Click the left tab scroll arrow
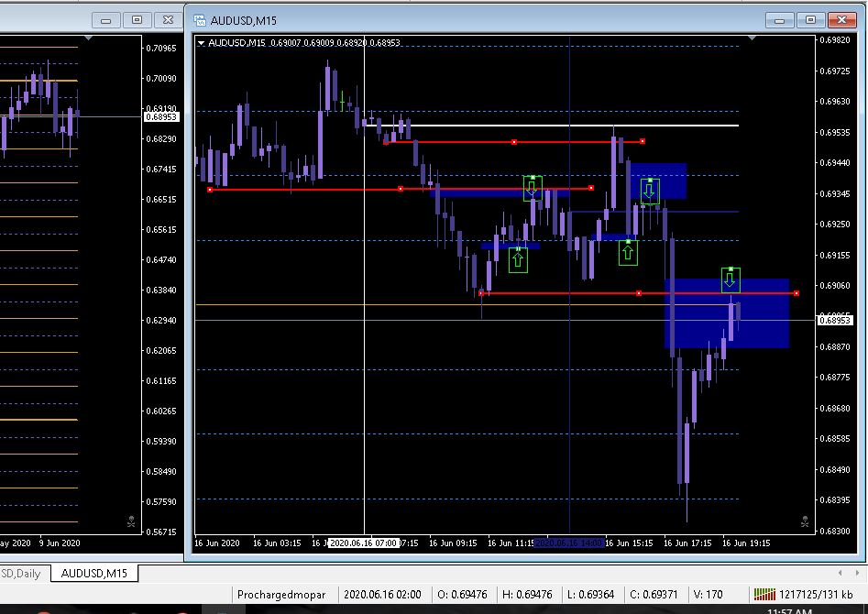 click(x=841, y=573)
